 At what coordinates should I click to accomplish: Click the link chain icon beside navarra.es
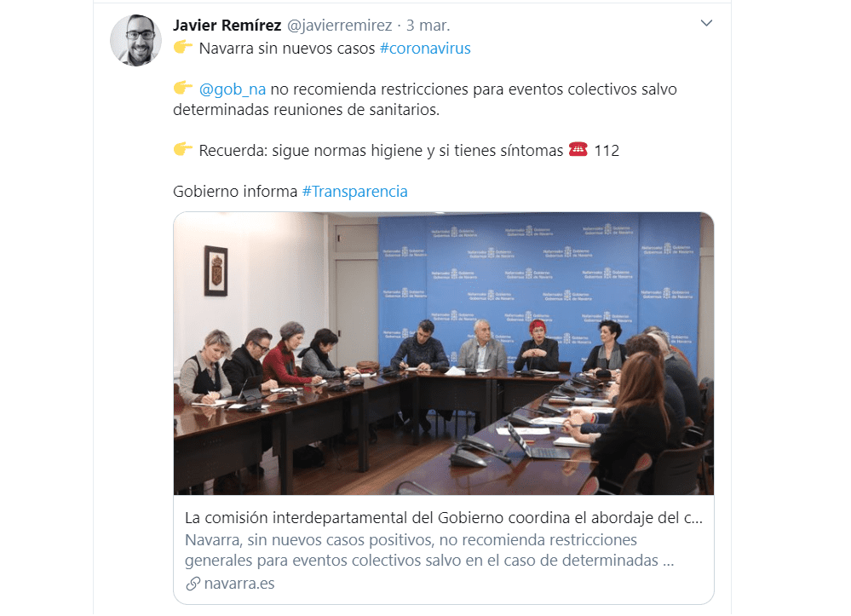point(193,584)
